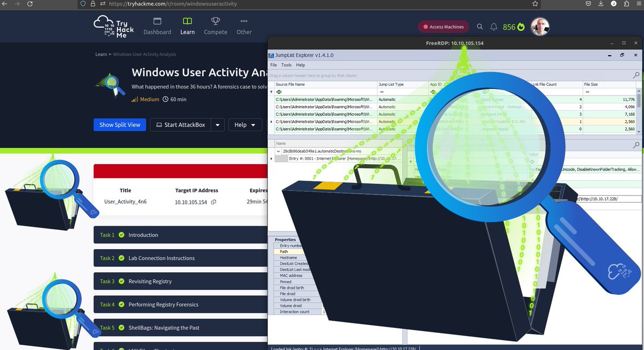Restore the JumpList Explorer window
The width and height of the screenshot is (644, 350).
(621, 55)
